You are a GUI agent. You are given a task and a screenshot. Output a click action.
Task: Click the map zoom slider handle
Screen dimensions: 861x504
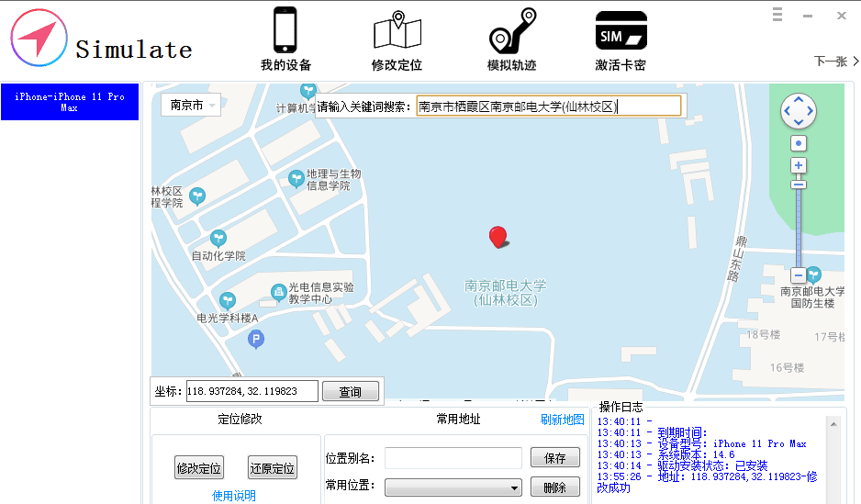[799, 185]
